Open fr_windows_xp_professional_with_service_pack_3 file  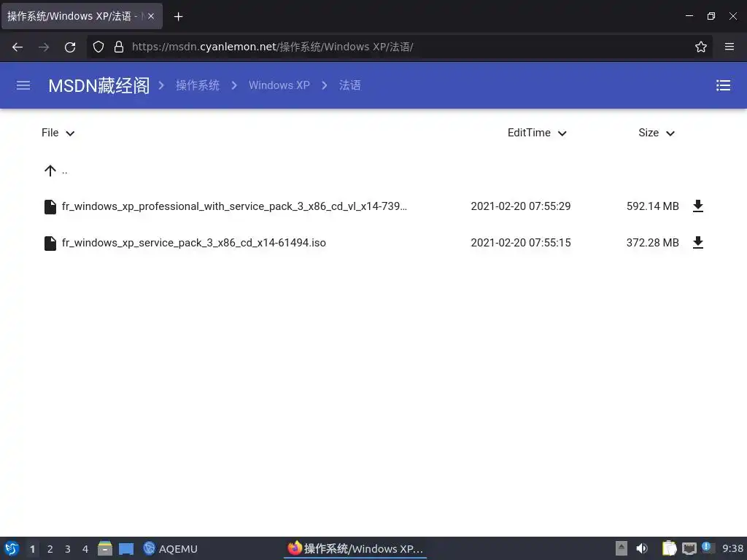(x=234, y=206)
